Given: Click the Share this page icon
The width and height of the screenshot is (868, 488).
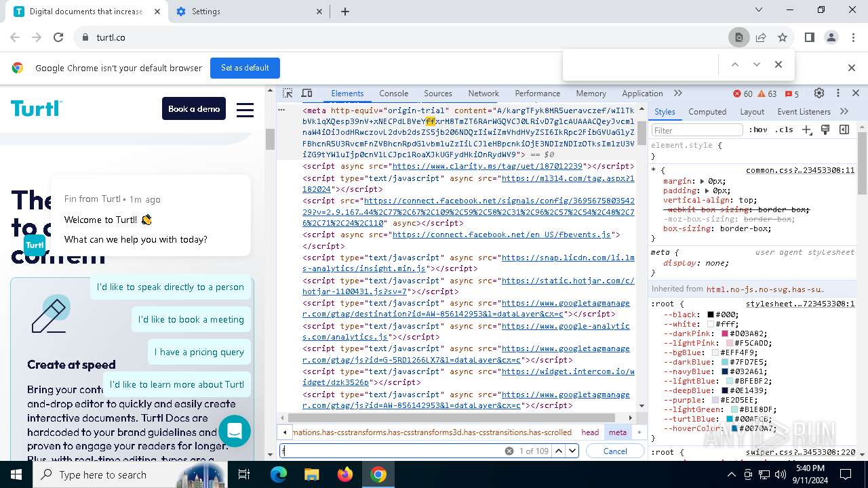Looking at the screenshot, I should (761, 38).
